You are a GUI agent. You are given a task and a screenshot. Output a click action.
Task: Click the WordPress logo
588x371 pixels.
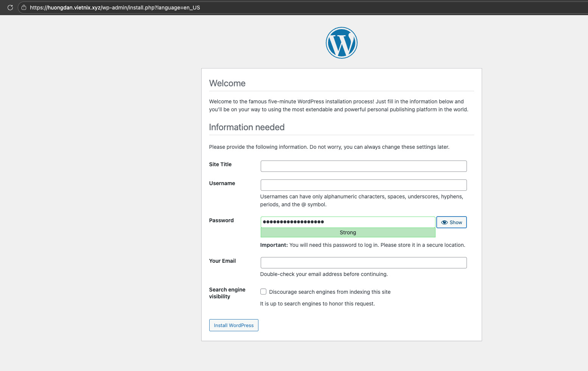(341, 42)
